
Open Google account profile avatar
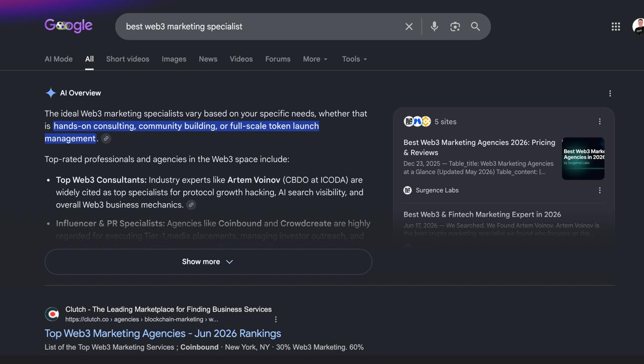[638, 27]
